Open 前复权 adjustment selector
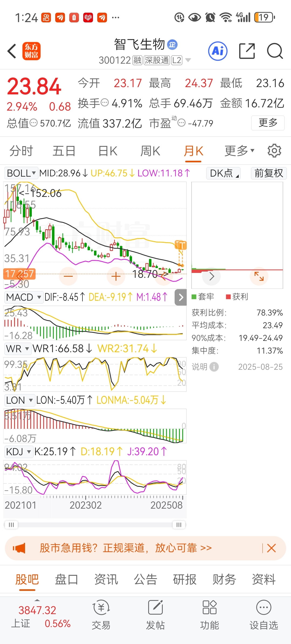Screen dimensions: 291x644 pyautogui.click(x=269, y=173)
